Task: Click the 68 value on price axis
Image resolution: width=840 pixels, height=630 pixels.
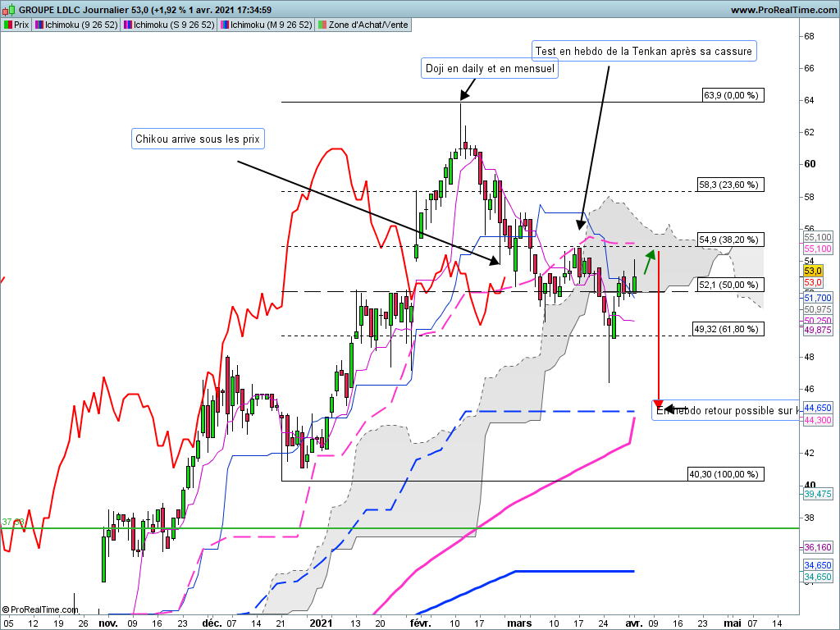Action: point(809,36)
